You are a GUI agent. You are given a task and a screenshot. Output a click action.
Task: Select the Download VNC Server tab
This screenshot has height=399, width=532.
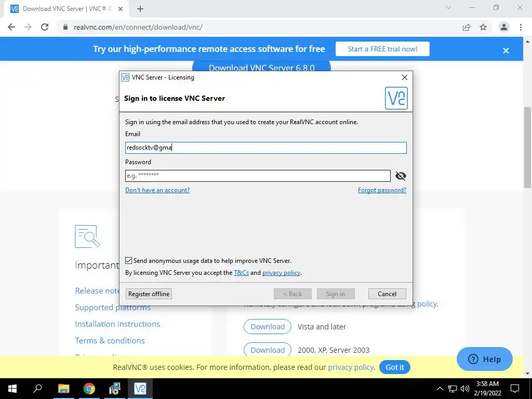click(x=66, y=9)
